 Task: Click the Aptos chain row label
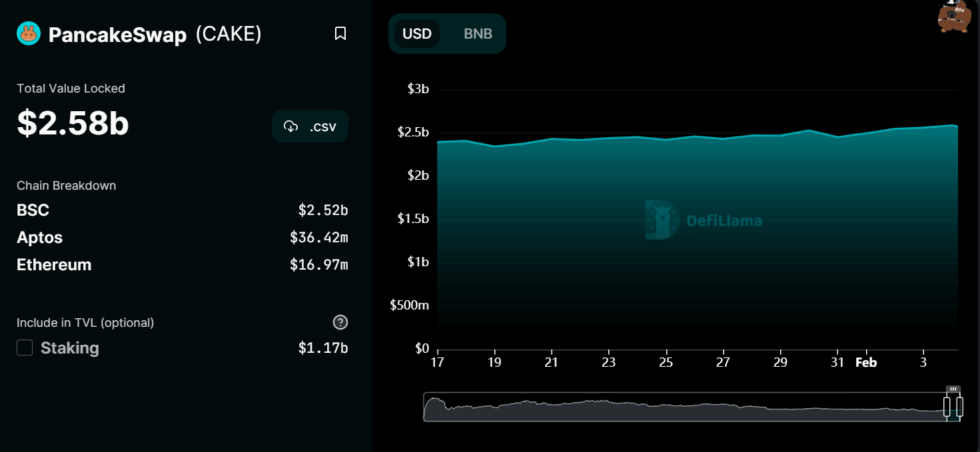click(x=40, y=238)
